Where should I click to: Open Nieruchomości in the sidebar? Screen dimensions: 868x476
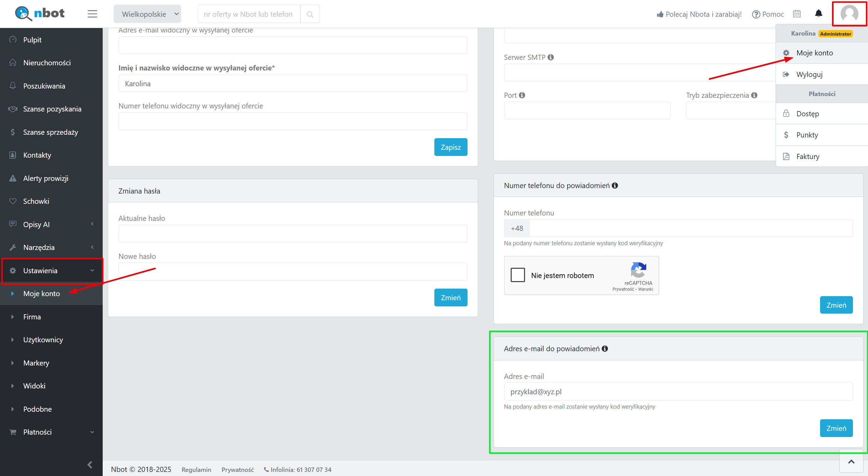[x=47, y=63]
